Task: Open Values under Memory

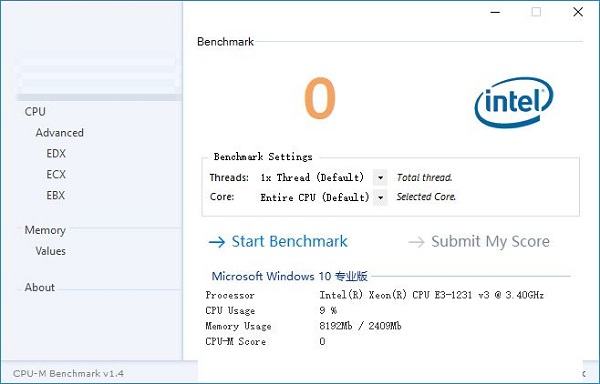Action: coord(51,251)
